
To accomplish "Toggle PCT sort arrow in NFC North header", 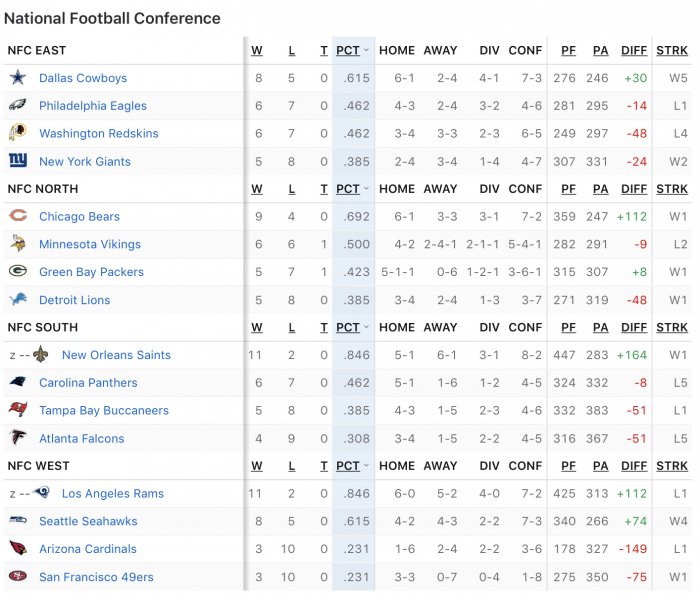I will click(366, 189).
